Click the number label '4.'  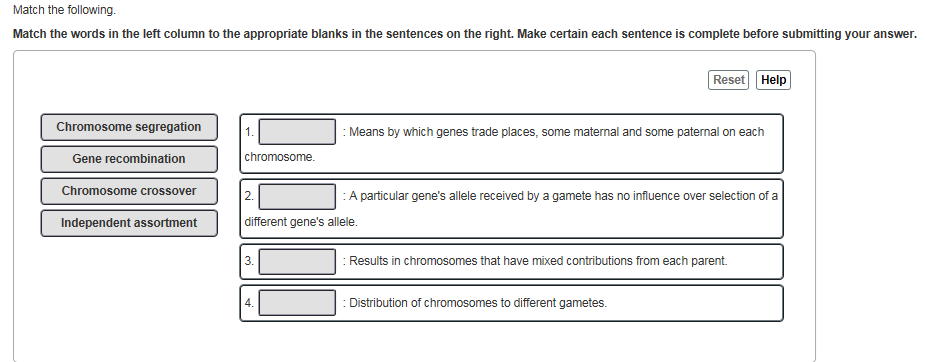(x=250, y=303)
